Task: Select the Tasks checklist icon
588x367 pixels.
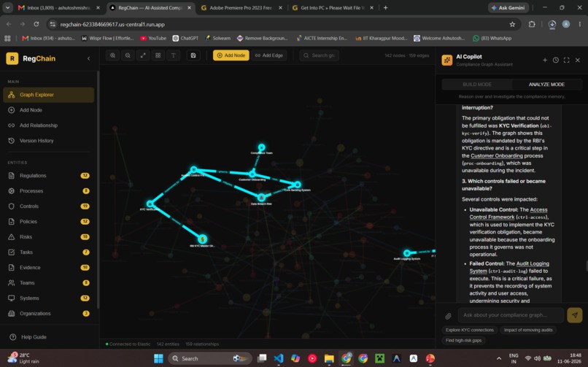Action: point(12,252)
